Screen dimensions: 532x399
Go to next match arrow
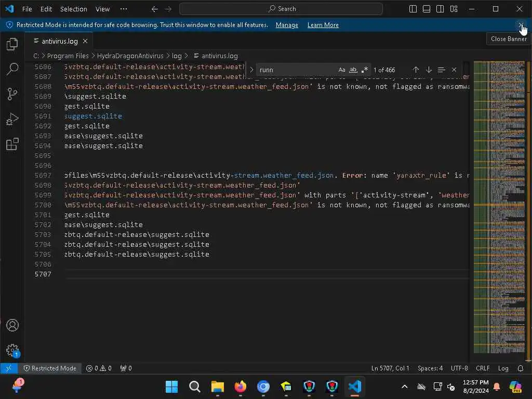pyautogui.click(x=429, y=70)
